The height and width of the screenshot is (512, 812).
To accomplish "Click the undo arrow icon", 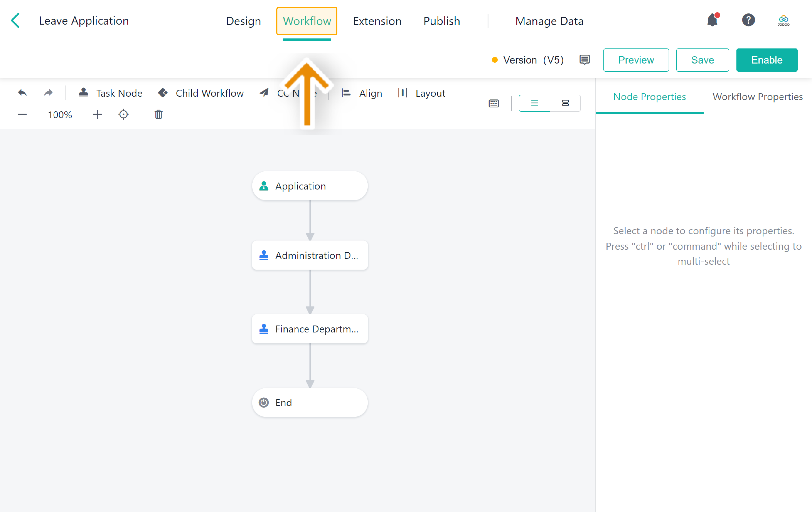I will coord(22,93).
